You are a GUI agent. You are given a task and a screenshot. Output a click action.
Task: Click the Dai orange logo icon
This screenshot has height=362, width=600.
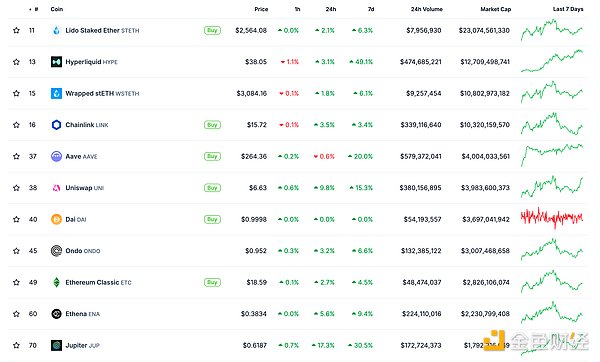56,219
